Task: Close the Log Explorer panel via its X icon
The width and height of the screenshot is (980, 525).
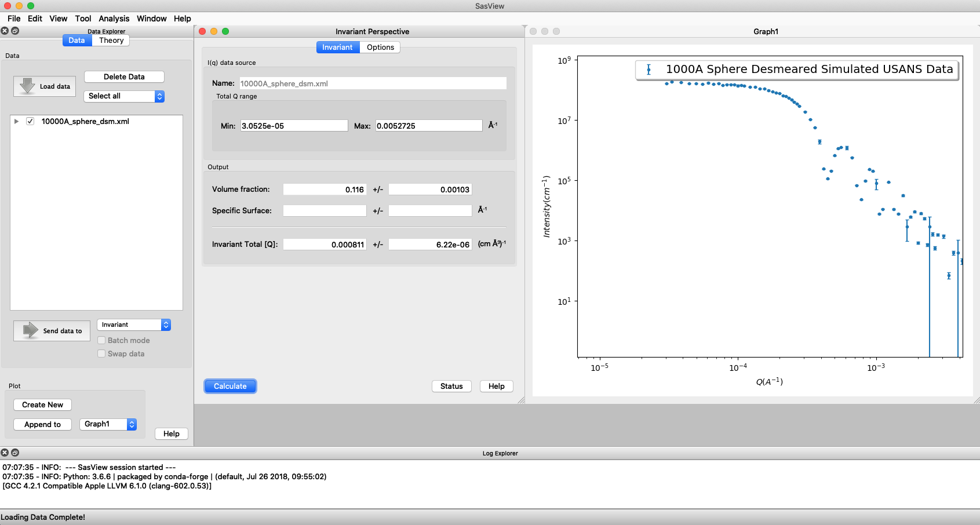Action: (x=5, y=453)
